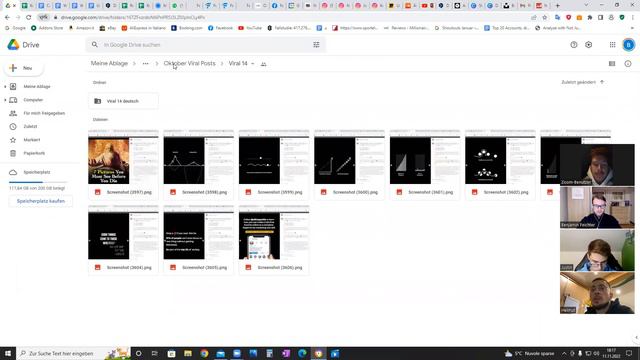Open the Drive help icon
Viewport: 640px width, 360px height.
(x=574, y=45)
